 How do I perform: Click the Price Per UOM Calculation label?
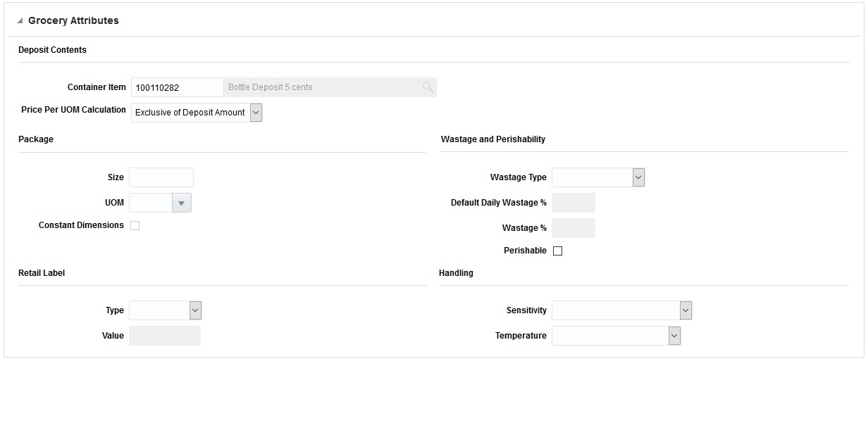(x=74, y=110)
